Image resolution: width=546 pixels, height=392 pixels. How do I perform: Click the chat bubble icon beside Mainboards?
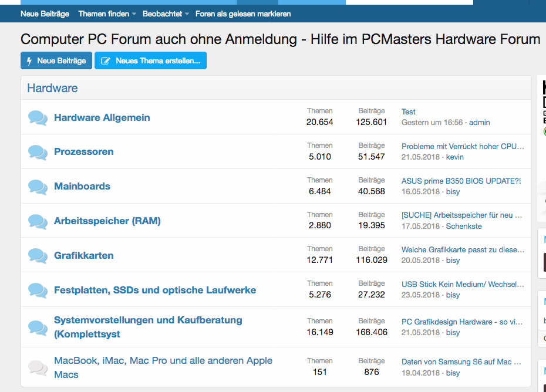(38, 187)
